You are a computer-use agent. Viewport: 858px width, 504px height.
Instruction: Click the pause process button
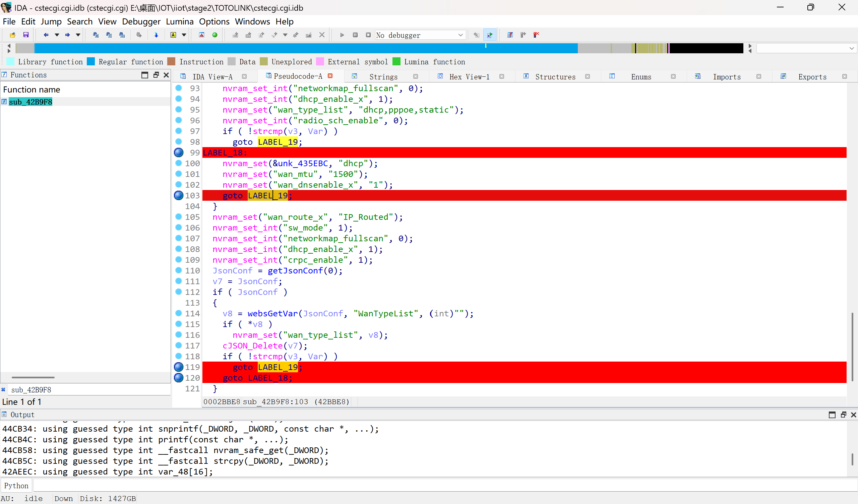coord(355,35)
